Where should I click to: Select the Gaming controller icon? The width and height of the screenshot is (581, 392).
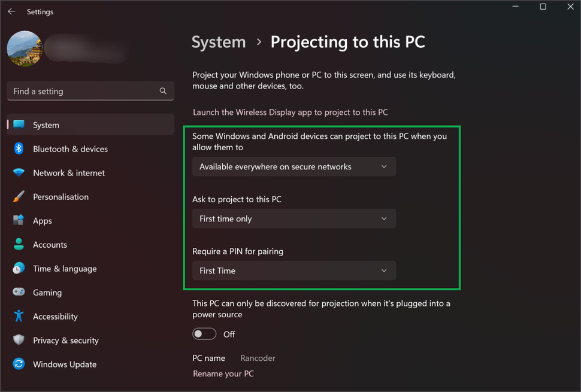pos(17,292)
